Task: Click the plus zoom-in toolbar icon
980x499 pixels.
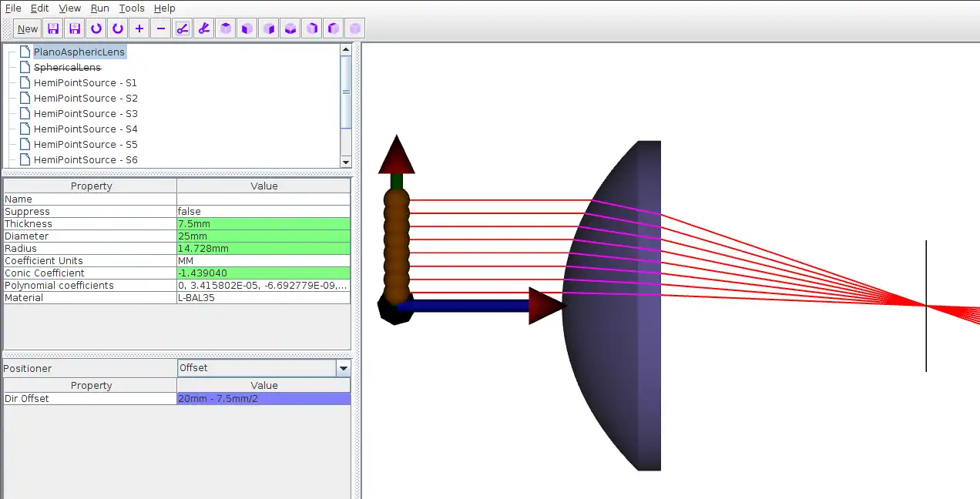Action: (139, 28)
